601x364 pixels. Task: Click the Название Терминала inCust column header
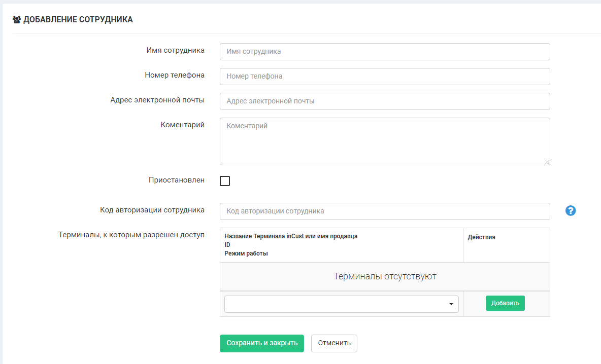pos(291,236)
